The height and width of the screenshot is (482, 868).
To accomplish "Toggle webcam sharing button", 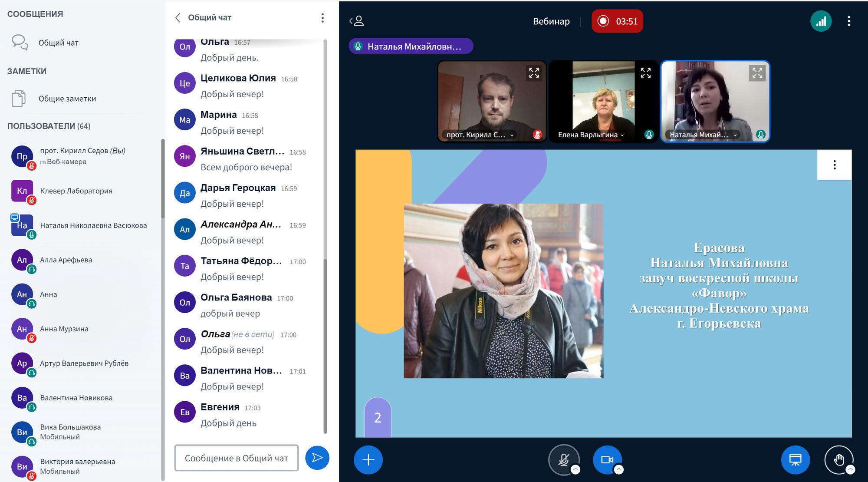I will tap(607, 459).
